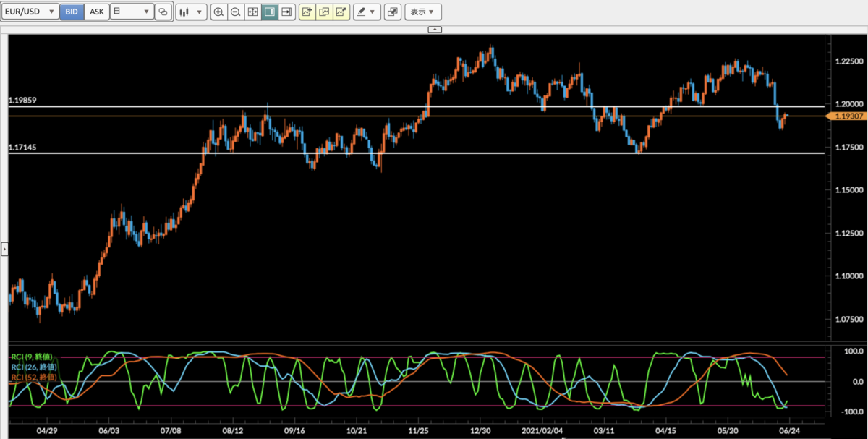This screenshot has height=439, width=868.
Task: Open the drawing pen tool dropdown
Action: 367,12
